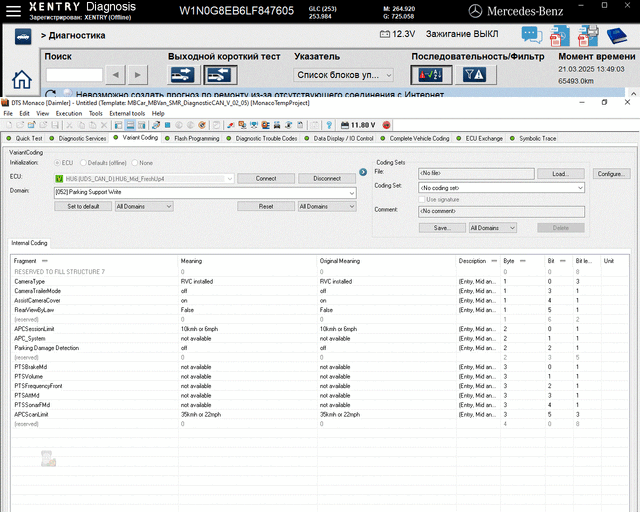This screenshot has height=512, width=640.
Task: Select the None initialization radio button
Action: 135,162
